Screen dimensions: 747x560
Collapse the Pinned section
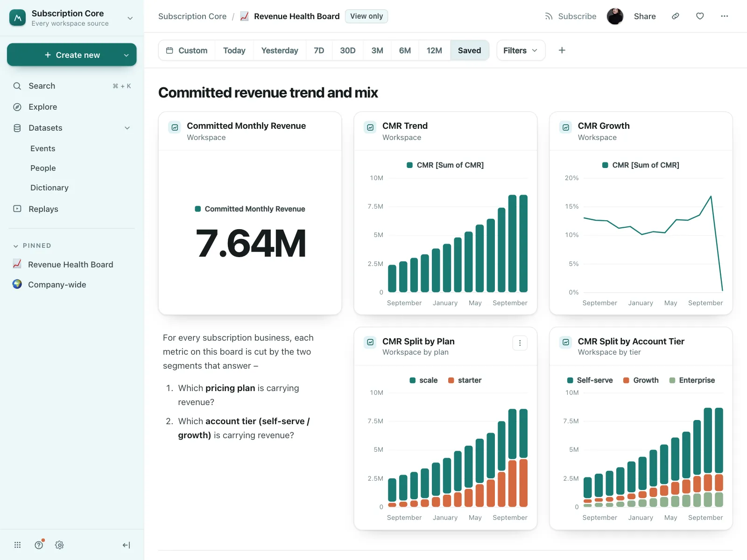click(x=16, y=246)
